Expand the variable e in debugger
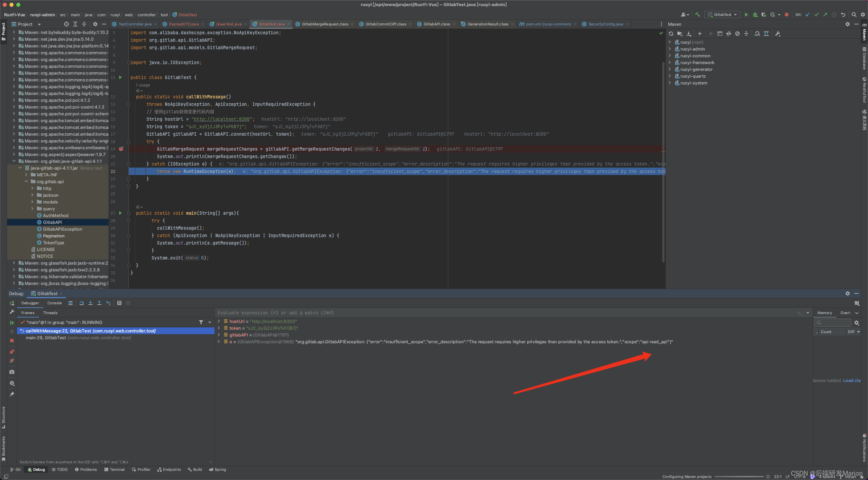 (219, 342)
